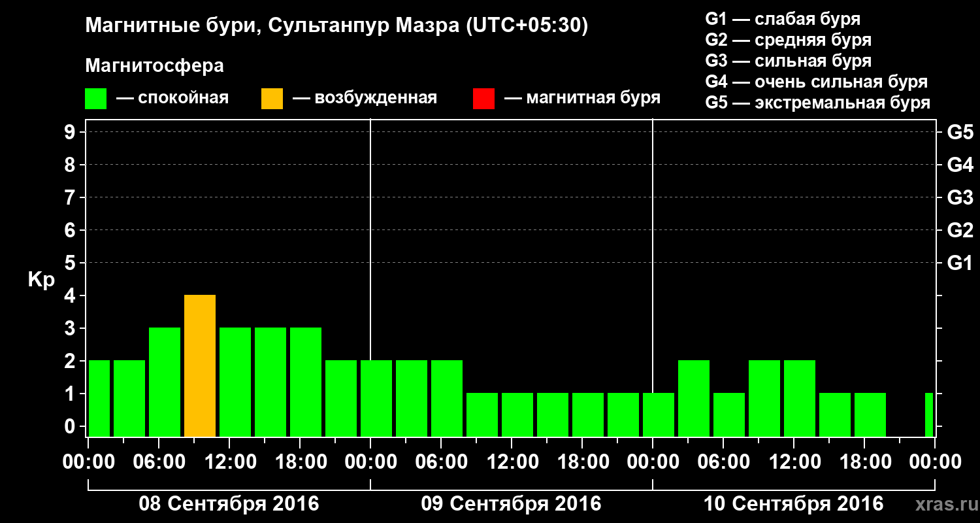Click 'G5 — экстремальная буря' legend line

tap(818, 103)
